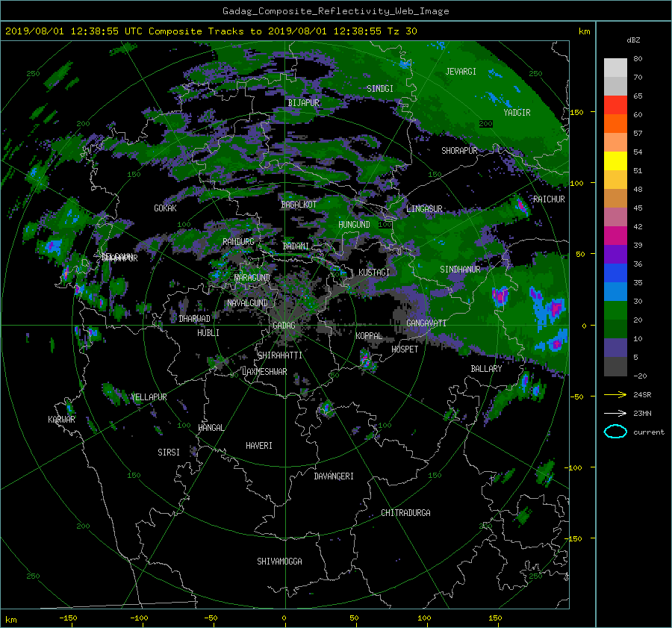Viewport: 672px width, 628px height.
Task: Click the YADGIR city label
Action: coord(517,113)
